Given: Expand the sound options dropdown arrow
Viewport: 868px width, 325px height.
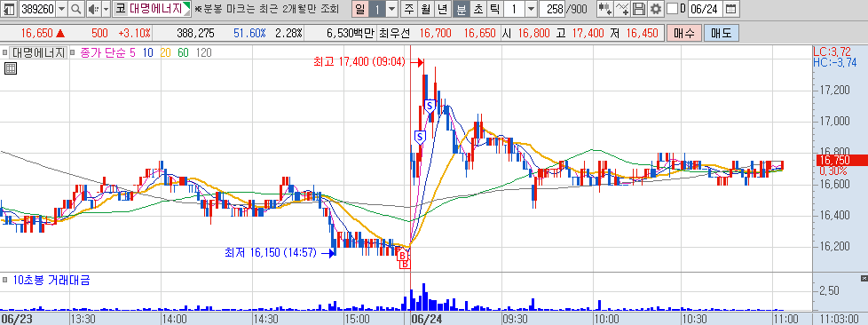Looking at the screenshot, I should [x=106, y=8].
